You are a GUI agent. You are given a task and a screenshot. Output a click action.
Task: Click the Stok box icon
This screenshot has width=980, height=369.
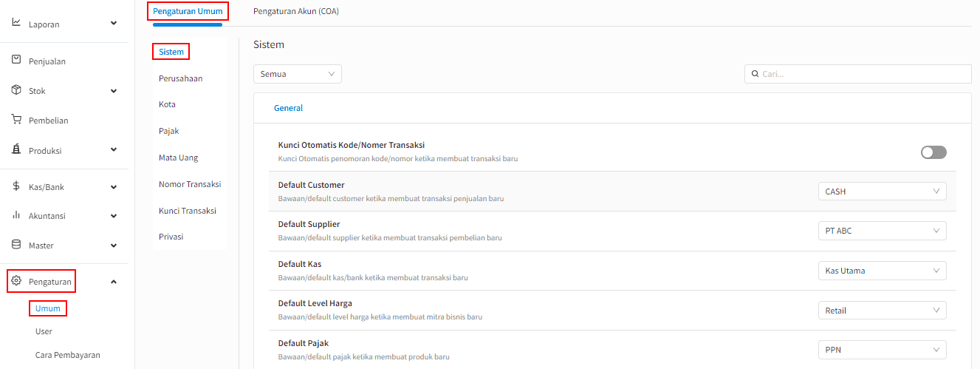point(16,90)
